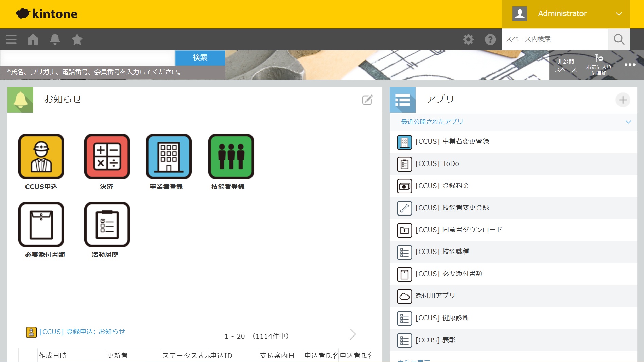Go to the home portal icon
The height and width of the screenshot is (362, 644).
[x=33, y=39]
